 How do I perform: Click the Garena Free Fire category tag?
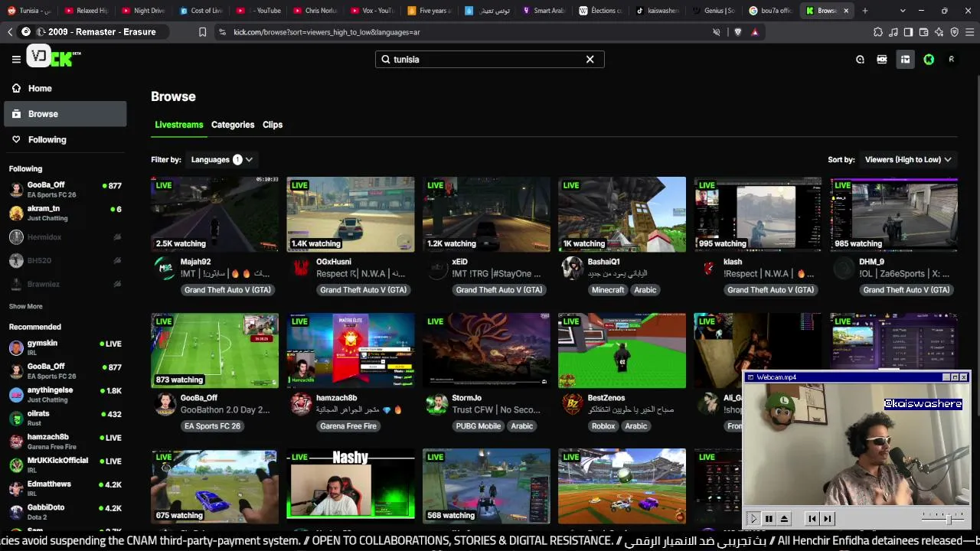(348, 426)
